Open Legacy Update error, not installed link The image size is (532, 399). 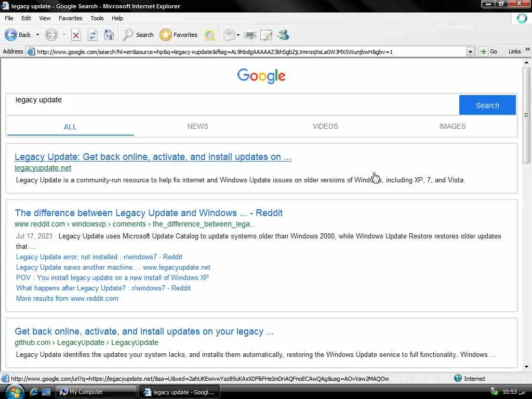click(99, 257)
